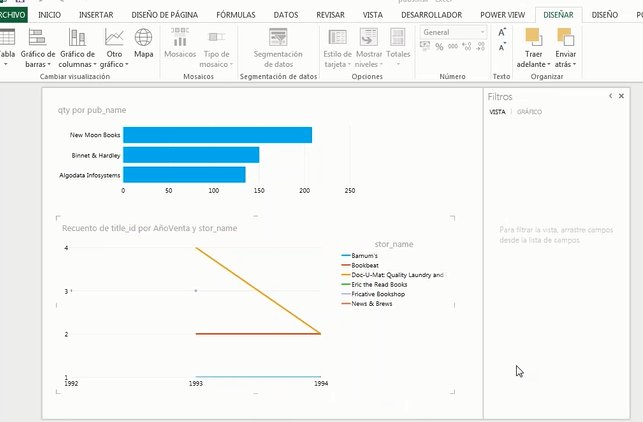Decrease the text size with the smaller A
Viewport: 643px width, 422px height.
tap(502, 49)
